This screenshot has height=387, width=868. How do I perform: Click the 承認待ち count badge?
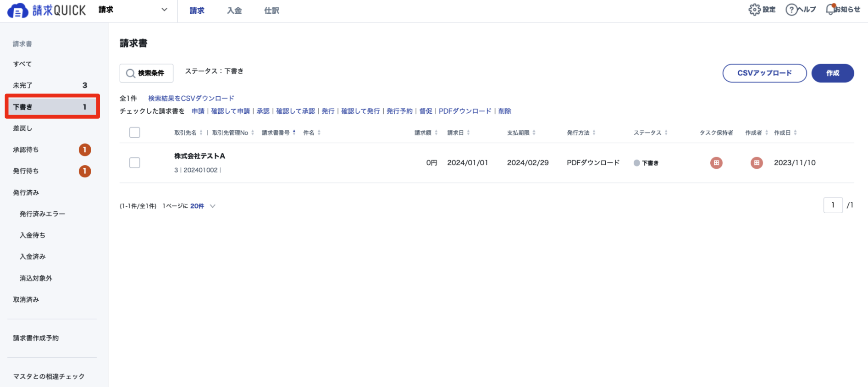[85, 149]
